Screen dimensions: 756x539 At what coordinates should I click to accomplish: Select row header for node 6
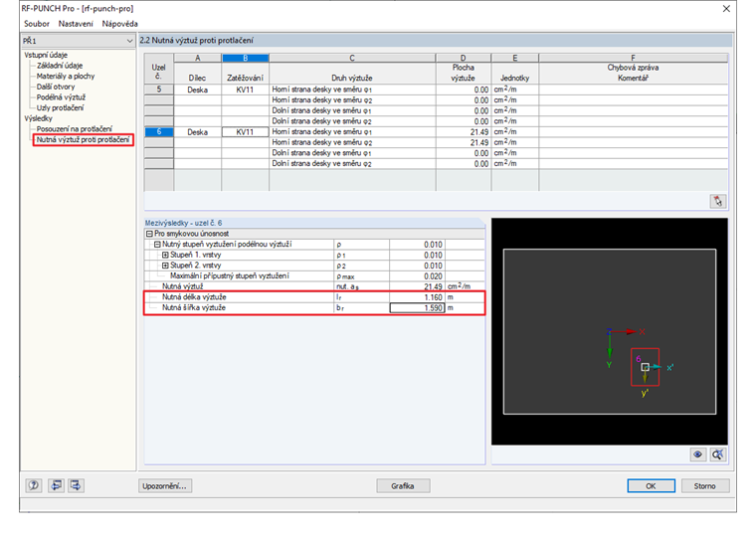[x=158, y=131]
